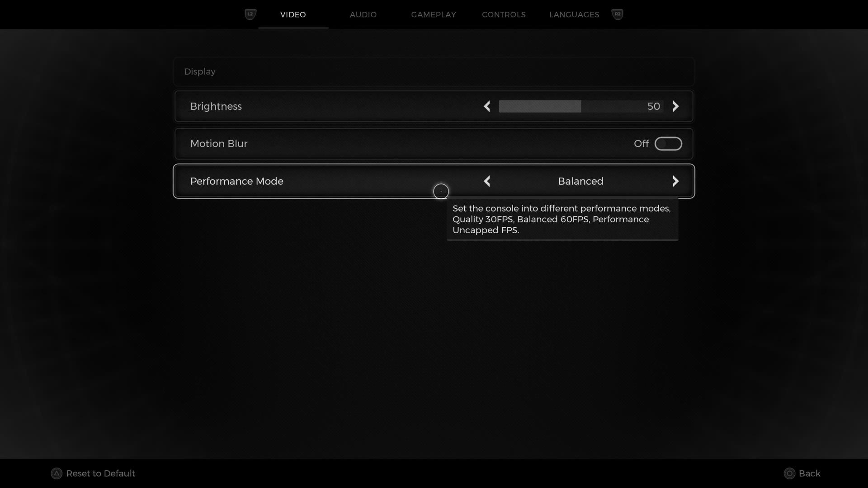The width and height of the screenshot is (868, 488).
Task: Click the Reset to Default text
Action: tap(100, 474)
